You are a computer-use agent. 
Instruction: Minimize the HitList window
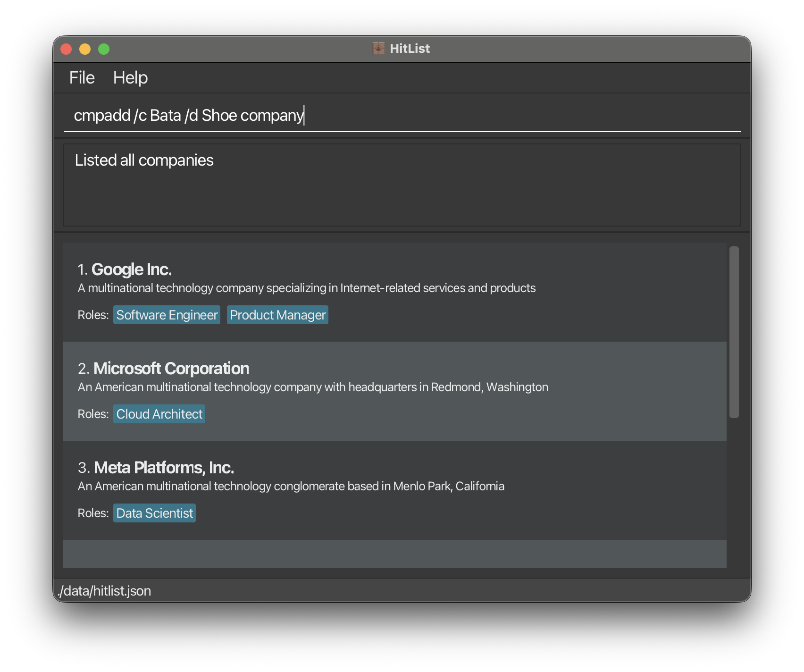(85, 49)
